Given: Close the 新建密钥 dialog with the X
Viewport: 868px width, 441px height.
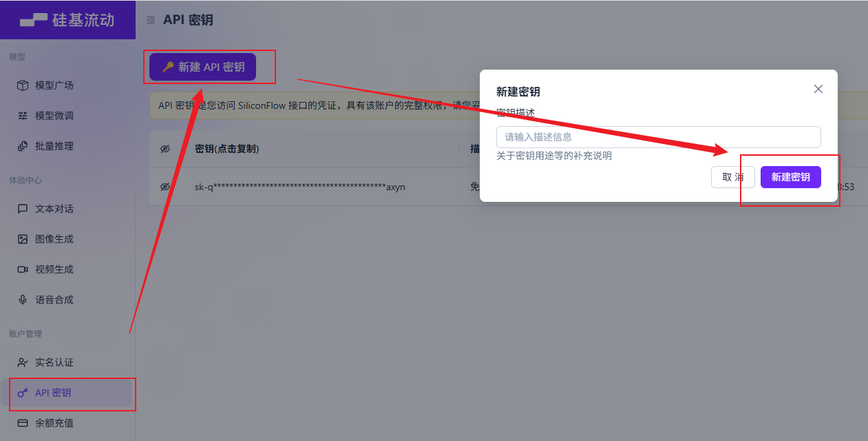Looking at the screenshot, I should pyautogui.click(x=818, y=89).
